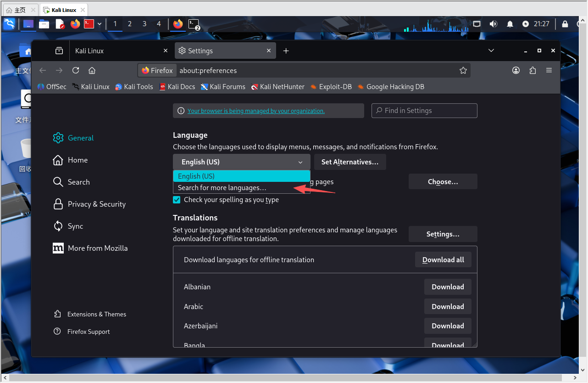
Task: Open the list all tabs chevron
Action: point(491,51)
